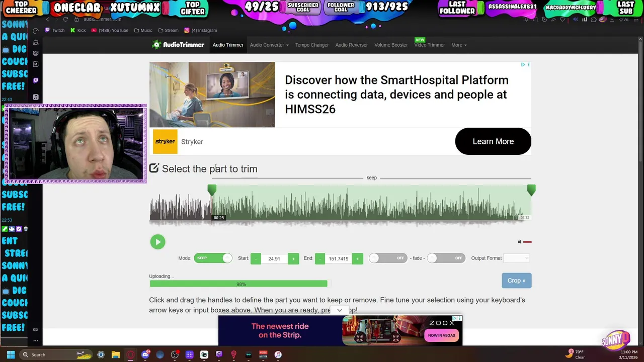Open the YouTube bookmark
Image resolution: width=644 pixels, height=362 pixels.
click(110, 30)
